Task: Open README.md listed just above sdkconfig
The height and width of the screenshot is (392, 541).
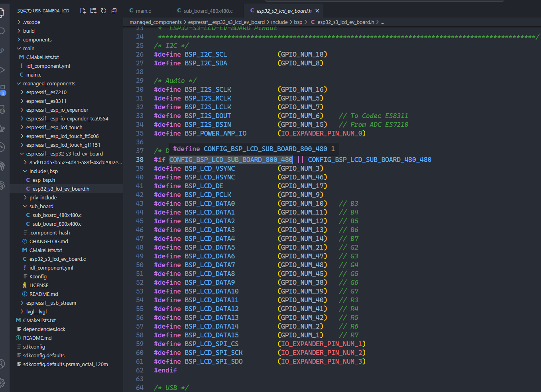Action: tap(37, 338)
